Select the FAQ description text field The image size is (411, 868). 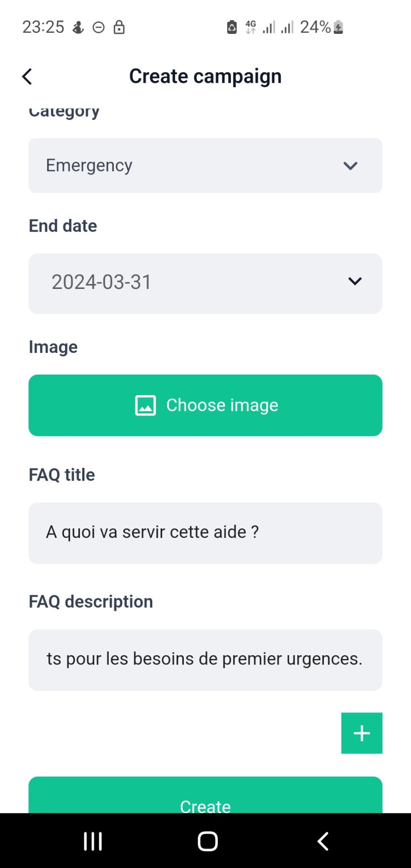click(x=205, y=660)
